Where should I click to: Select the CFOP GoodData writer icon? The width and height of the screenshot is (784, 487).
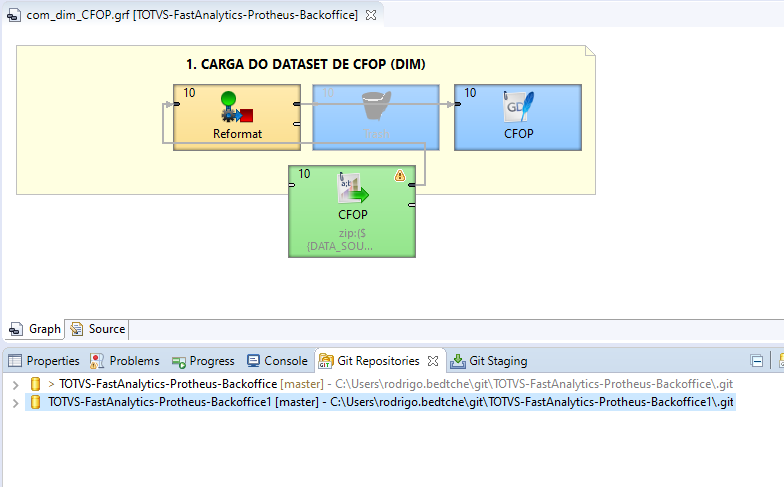click(x=518, y=106)
